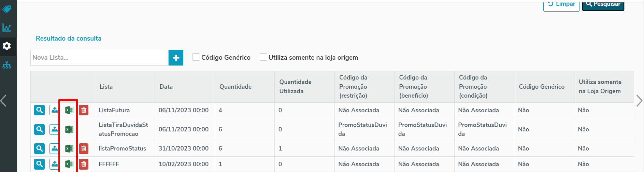Focus the Nova Lista input field

99,58
